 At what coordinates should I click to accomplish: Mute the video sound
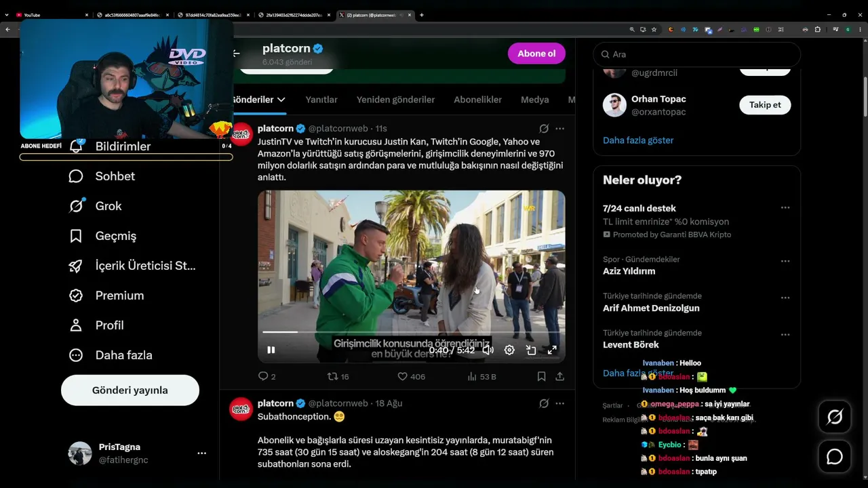pyautogui.click(x=488, y=350)
